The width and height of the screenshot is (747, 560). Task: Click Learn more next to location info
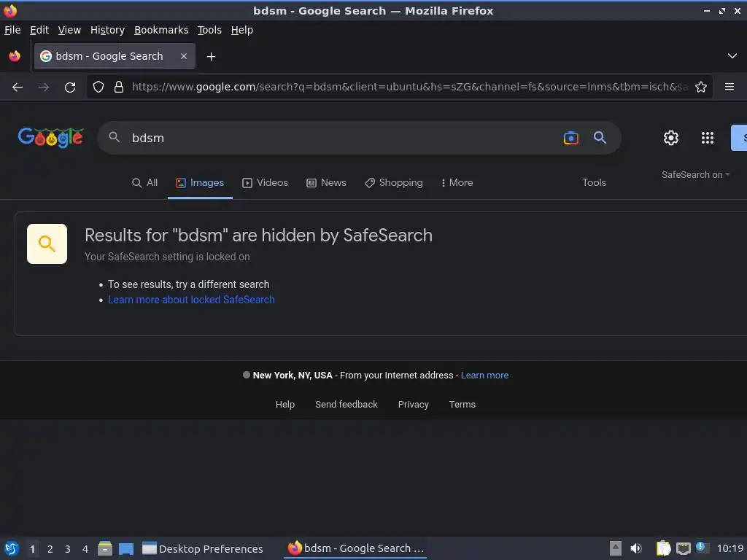[x=484, y=376]
